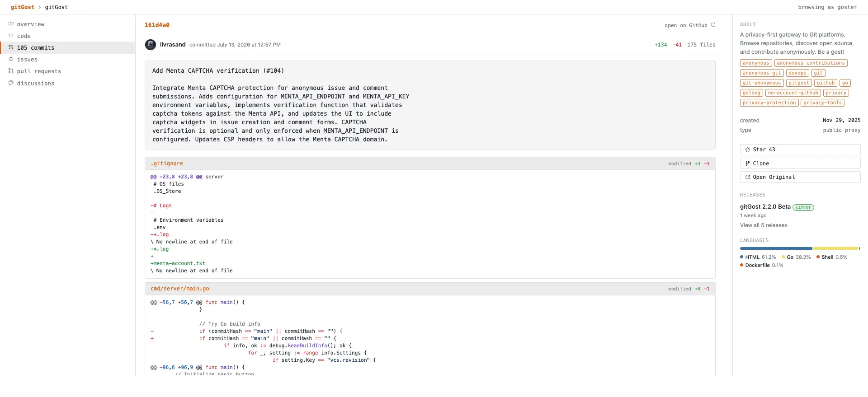
Task: Click the external icon in Open Original button
Action: tap(748, 177)
